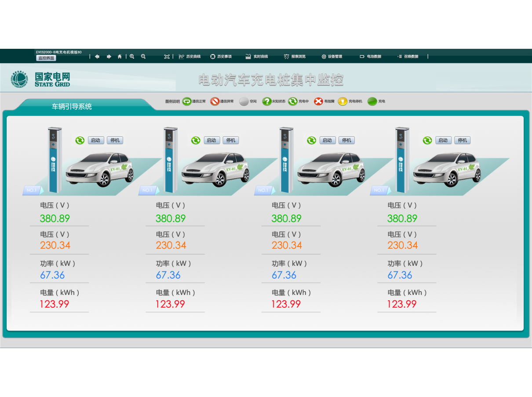Click first charger's green charging status icon
Viewport: 532px width, 397px height.
click(x=80, y=140)
